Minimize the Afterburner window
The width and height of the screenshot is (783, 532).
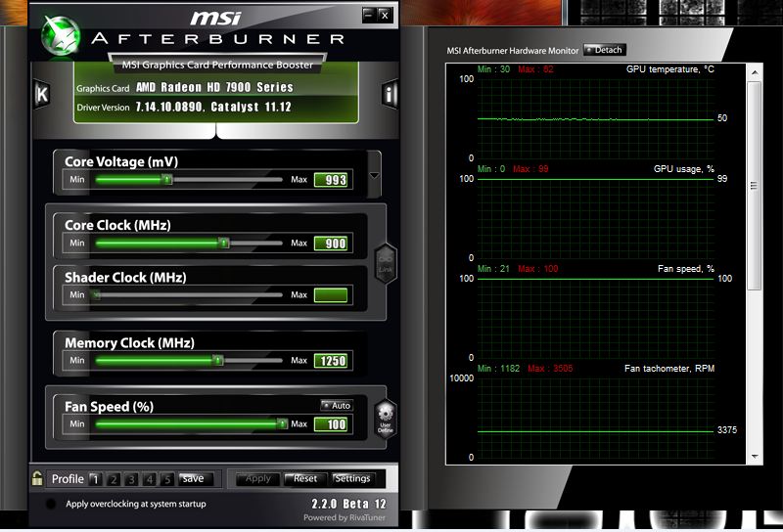[x=369, y=15]
